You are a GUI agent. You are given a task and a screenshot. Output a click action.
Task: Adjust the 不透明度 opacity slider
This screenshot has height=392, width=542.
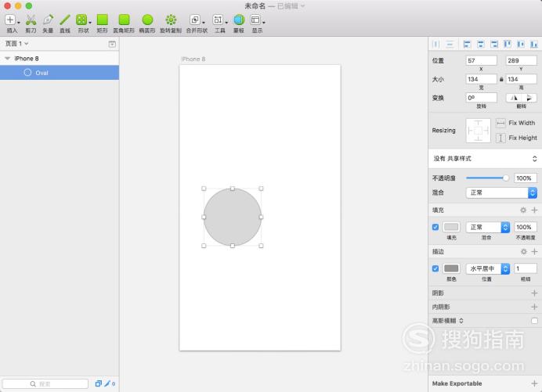487,178
